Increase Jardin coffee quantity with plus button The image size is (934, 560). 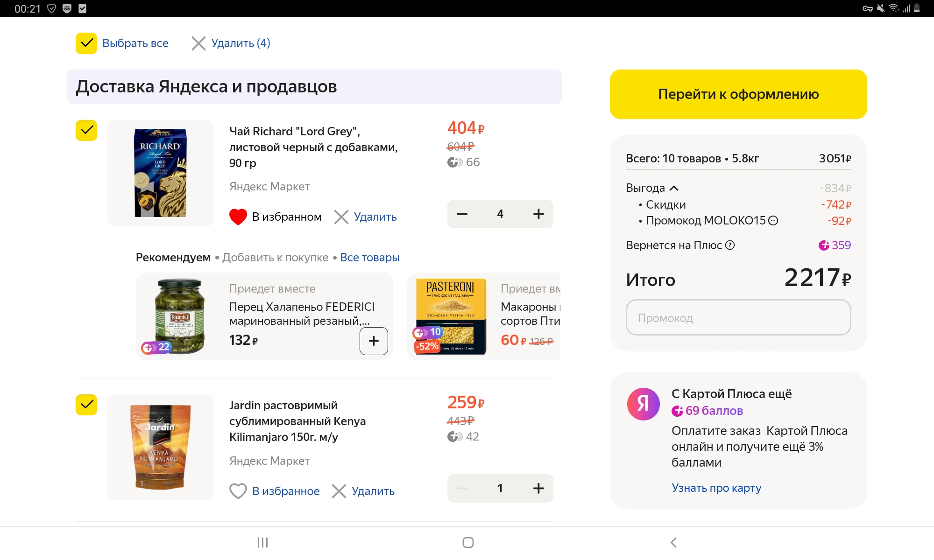click(x=538, y=489)
